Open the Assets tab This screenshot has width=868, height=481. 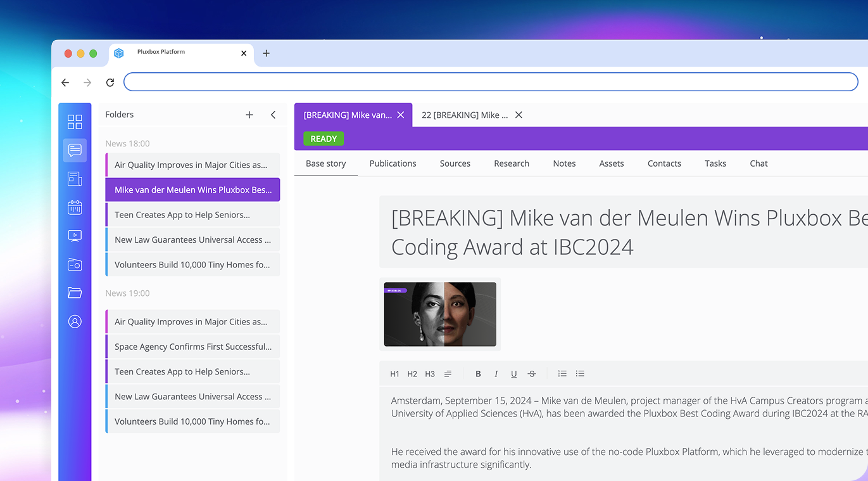click(x=611, y=164)
